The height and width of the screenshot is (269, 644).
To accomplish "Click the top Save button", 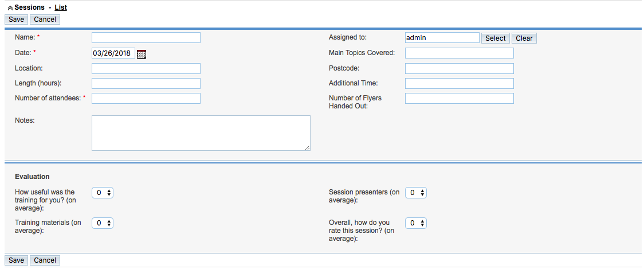I will (17, 20).
